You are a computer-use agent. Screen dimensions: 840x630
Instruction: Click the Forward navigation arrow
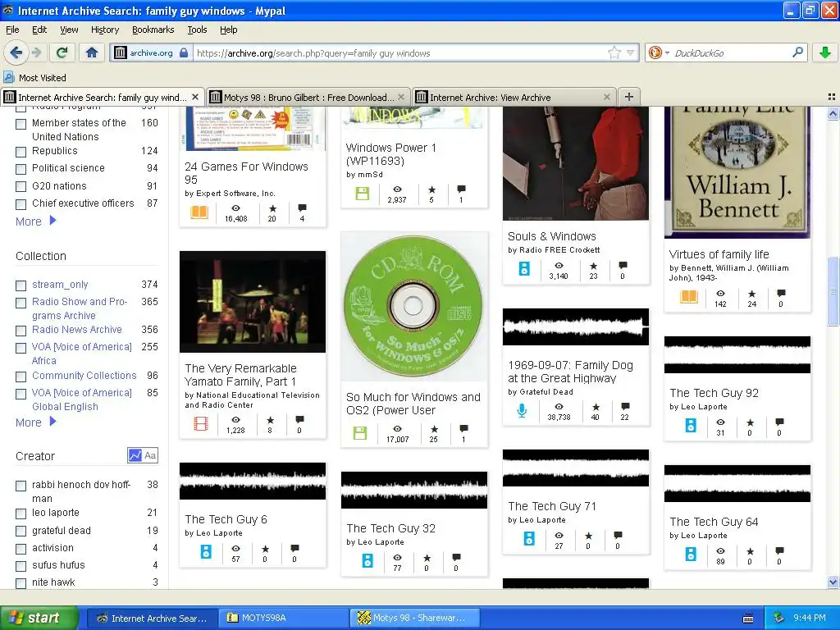point(36,52)
